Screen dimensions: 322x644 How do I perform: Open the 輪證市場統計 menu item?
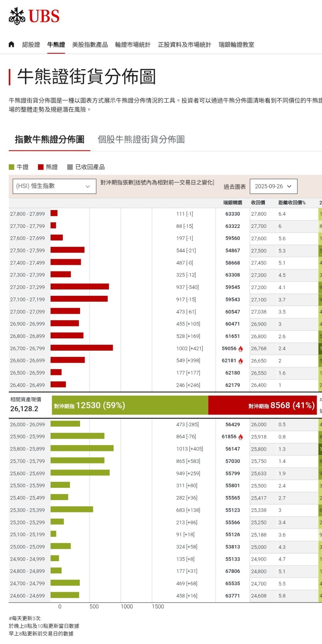pyautogui.click(x=133, y=45)
